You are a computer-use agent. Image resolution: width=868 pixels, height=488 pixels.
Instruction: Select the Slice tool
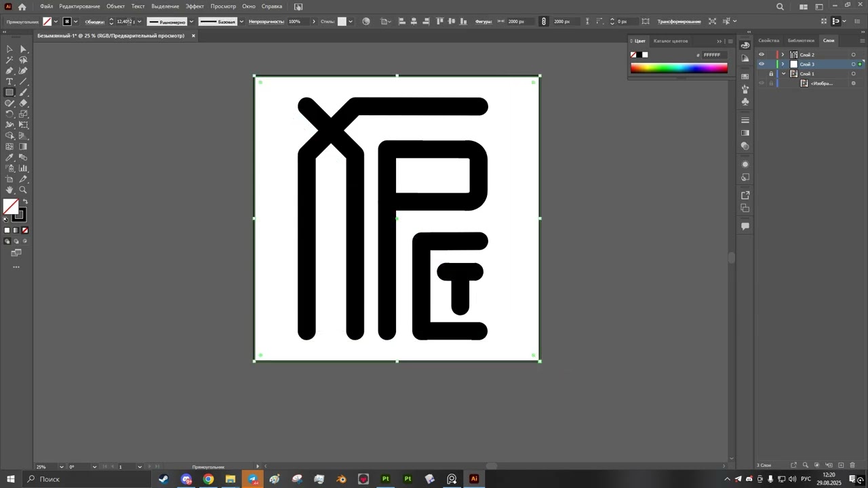pyautogui.click(x=23, y=179)
